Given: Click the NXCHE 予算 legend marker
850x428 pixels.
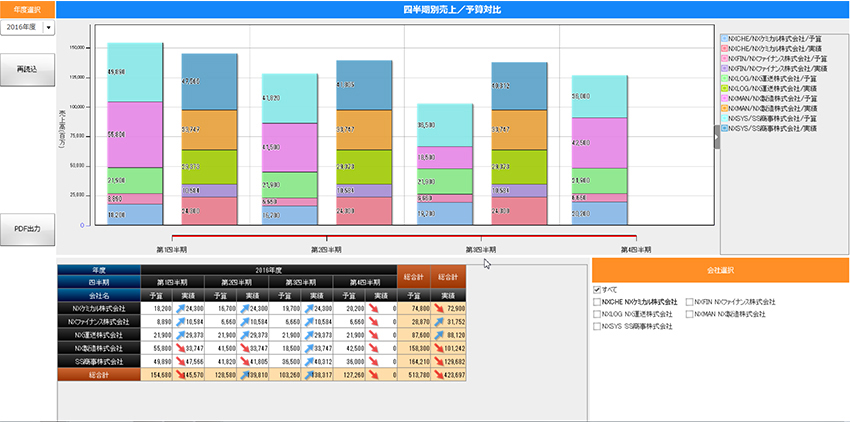Looking at the screenshot, I should tap(725, 39).
